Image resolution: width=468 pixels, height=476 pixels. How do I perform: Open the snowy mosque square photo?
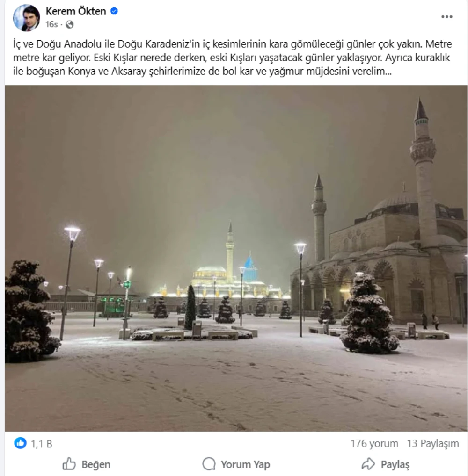click(x=236, y=258)
